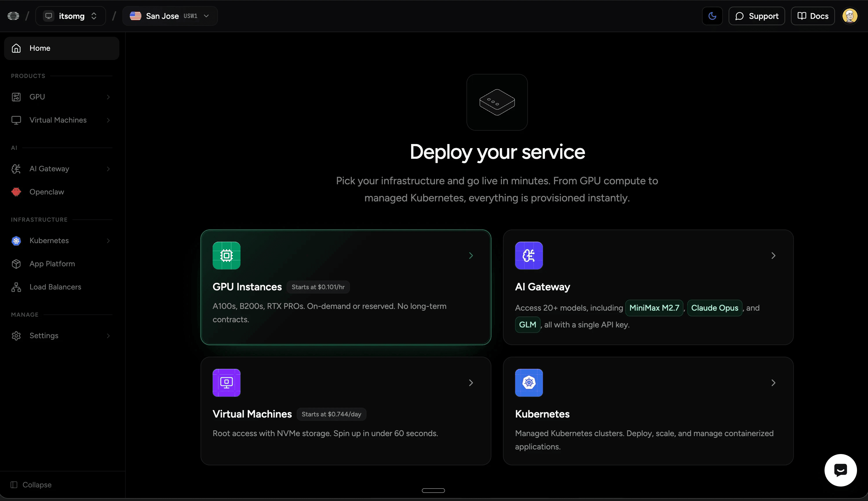Open the Docs page
Image resolution: width=868 pixels, height=501 pixels.
[x=813, y=16]
